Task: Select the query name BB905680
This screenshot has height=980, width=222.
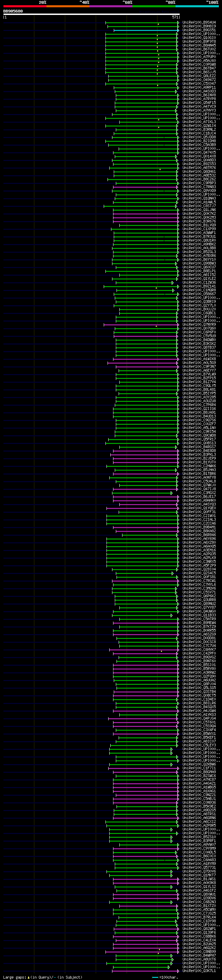Action: pyautogui.click(x=13, y=11)
